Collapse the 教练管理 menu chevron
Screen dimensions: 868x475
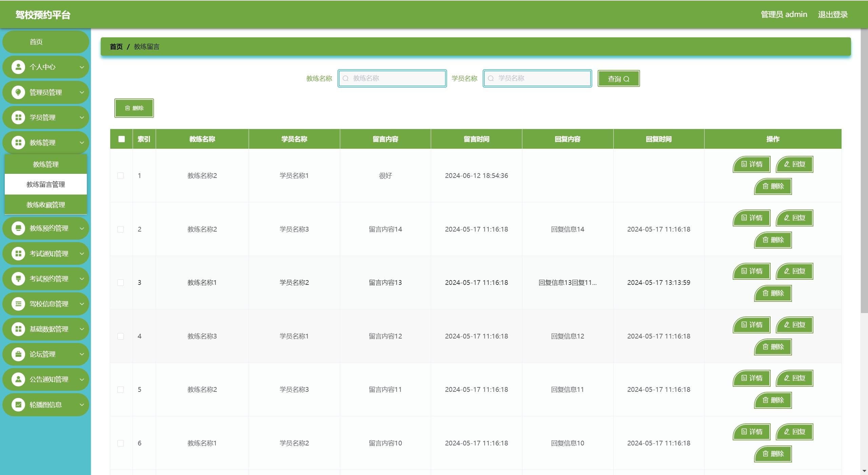point(82,143)
